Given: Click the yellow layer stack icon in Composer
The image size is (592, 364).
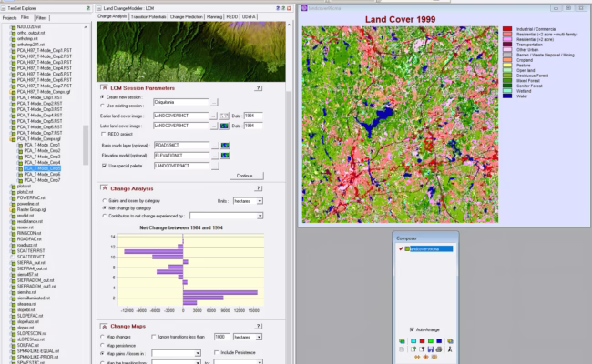Looking at the screenshot, I should coord(450,341).
